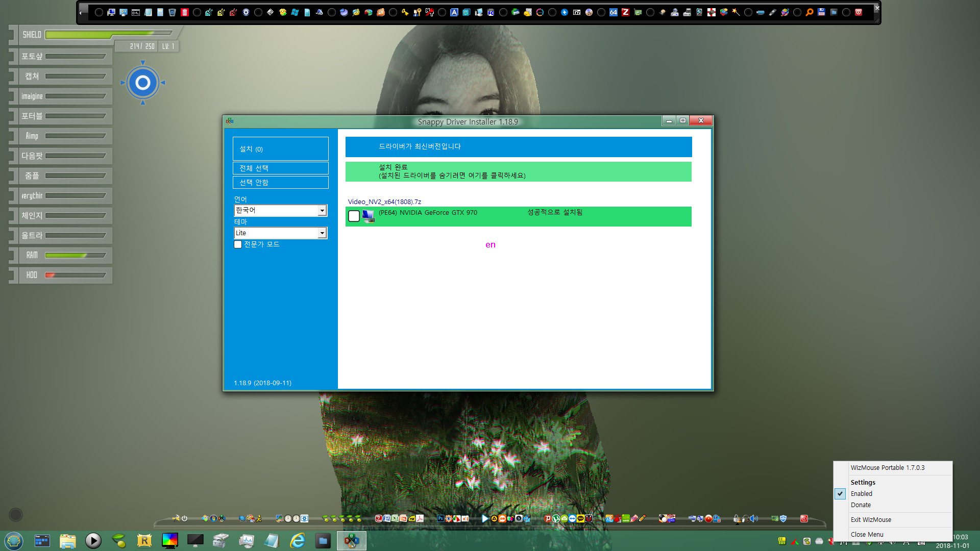Open KakaoTalk yellow icon in bottom dock
The image size is (980, 551).
[x=580, y=518]
